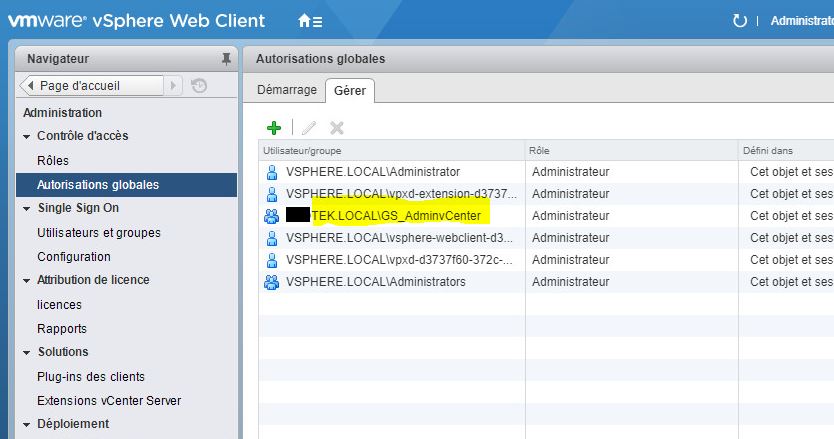Select Autorisations globales in navigator

tap(127, 185)
